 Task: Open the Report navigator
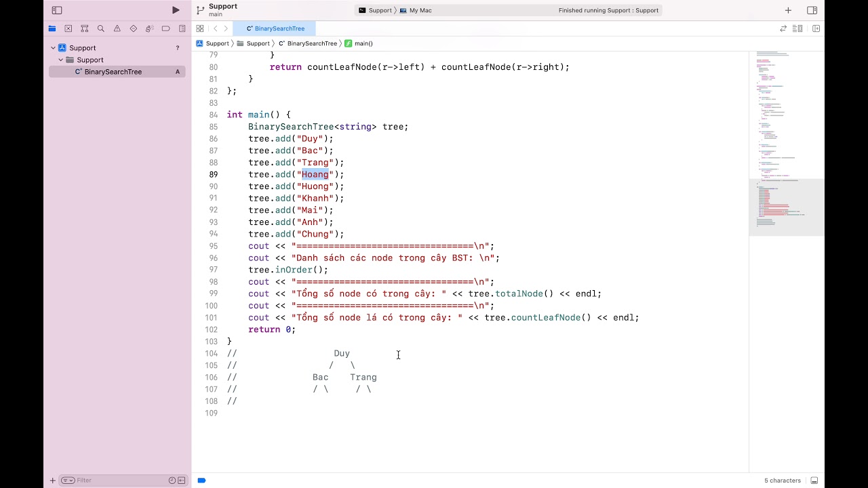[x=182, y=28]
